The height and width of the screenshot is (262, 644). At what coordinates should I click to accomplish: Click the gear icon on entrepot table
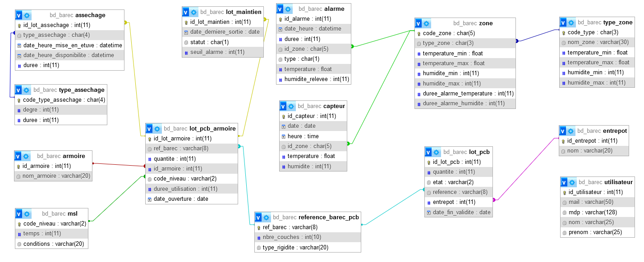[570, 131]
